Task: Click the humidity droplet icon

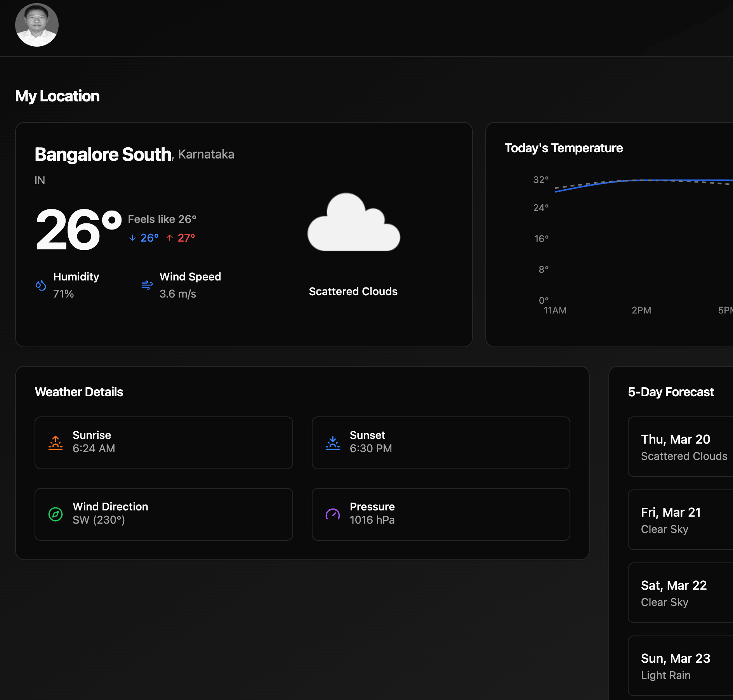Action: point(41,285)
